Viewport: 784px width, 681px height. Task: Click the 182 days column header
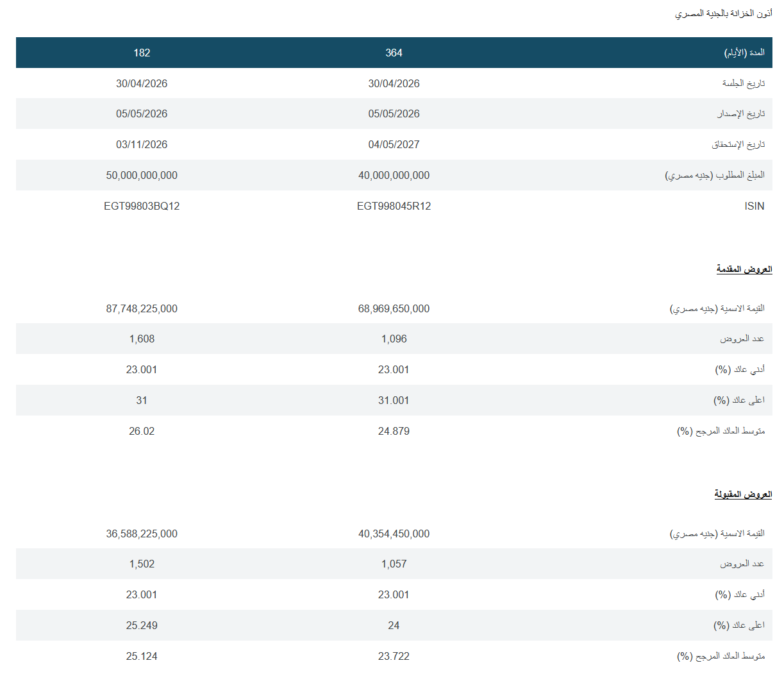click(142, 53)
